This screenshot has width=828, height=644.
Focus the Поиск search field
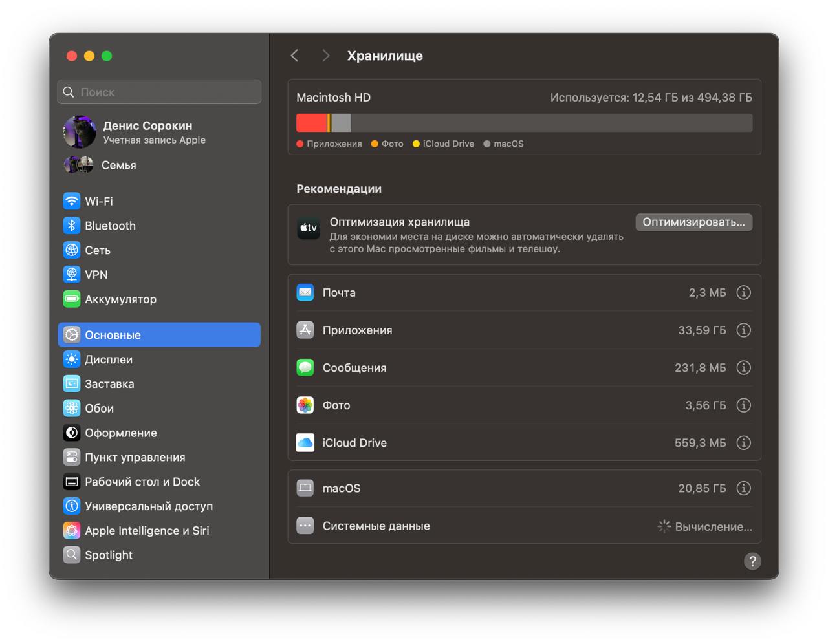[x=159, y=92]
